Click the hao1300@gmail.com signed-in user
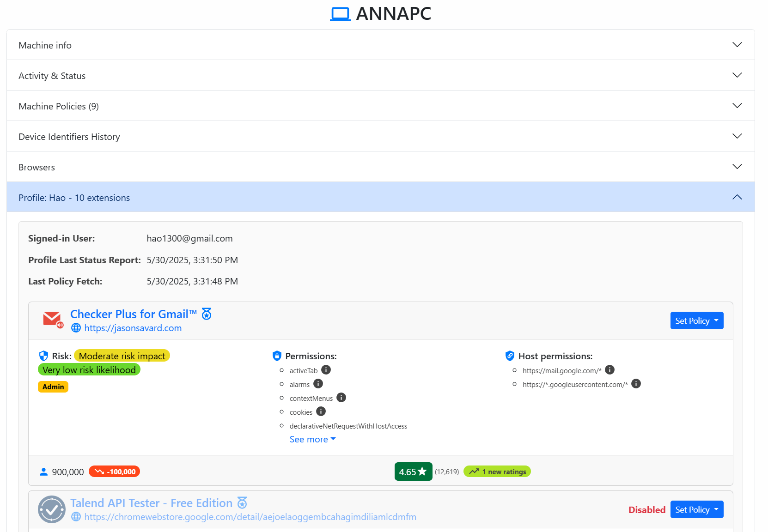This screenshot has height=532, width=768. [x=189, y=238]
